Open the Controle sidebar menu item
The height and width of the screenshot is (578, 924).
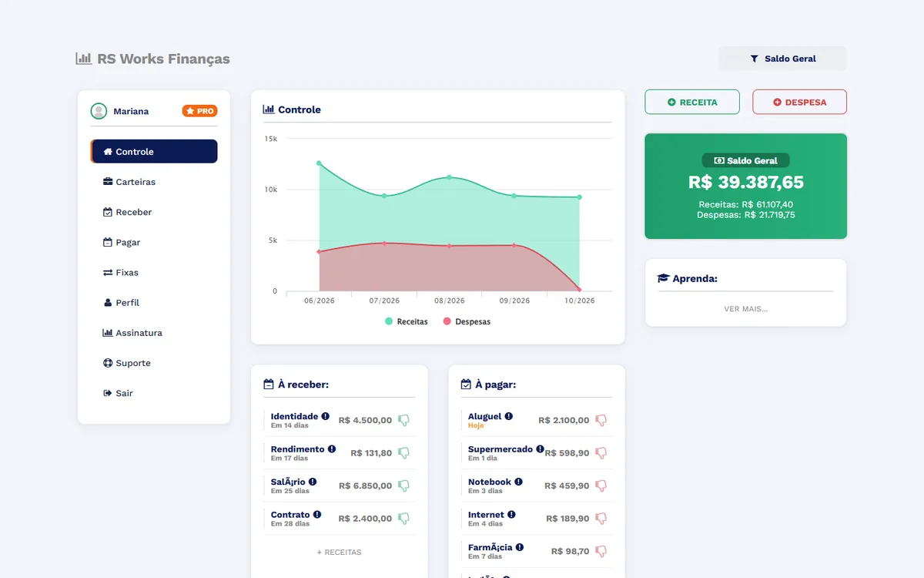pyautogui.click(x=154, y=151)
